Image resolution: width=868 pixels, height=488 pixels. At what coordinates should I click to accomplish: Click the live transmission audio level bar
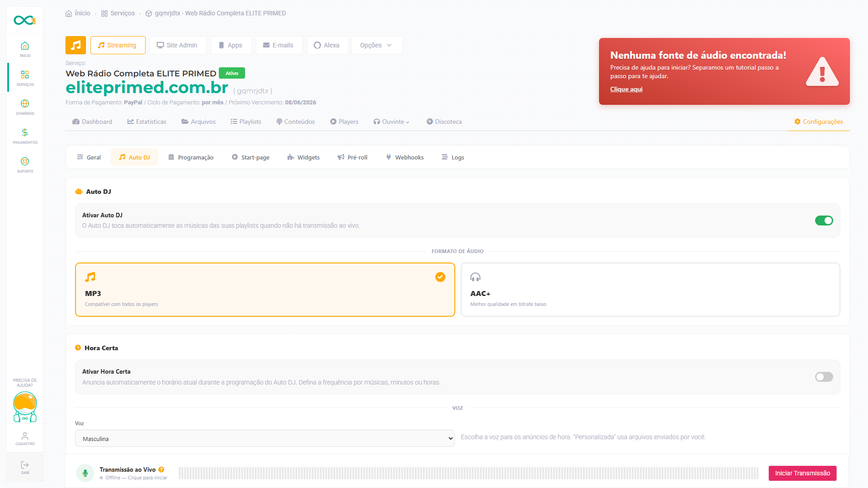point(468,473)
